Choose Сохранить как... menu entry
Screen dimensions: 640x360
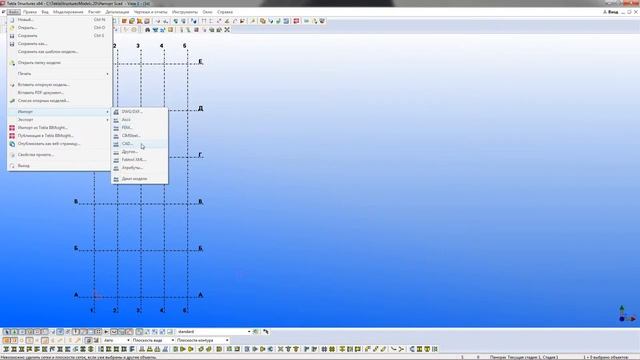pos(60,44)
